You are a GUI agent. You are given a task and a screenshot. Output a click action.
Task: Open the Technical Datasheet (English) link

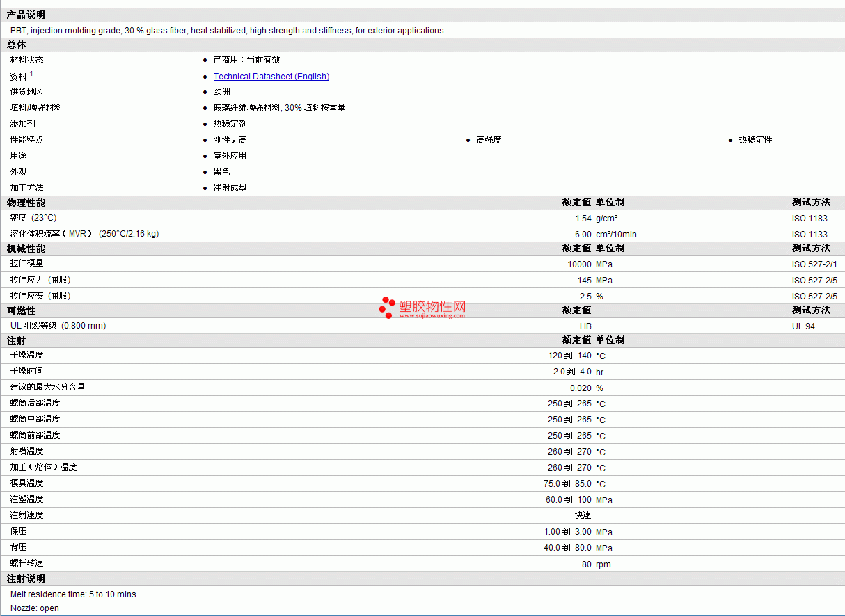[x=271, y=77]
